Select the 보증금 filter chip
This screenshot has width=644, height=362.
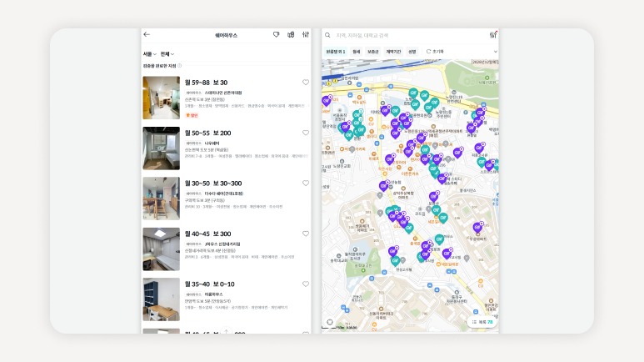coord(372,52)
